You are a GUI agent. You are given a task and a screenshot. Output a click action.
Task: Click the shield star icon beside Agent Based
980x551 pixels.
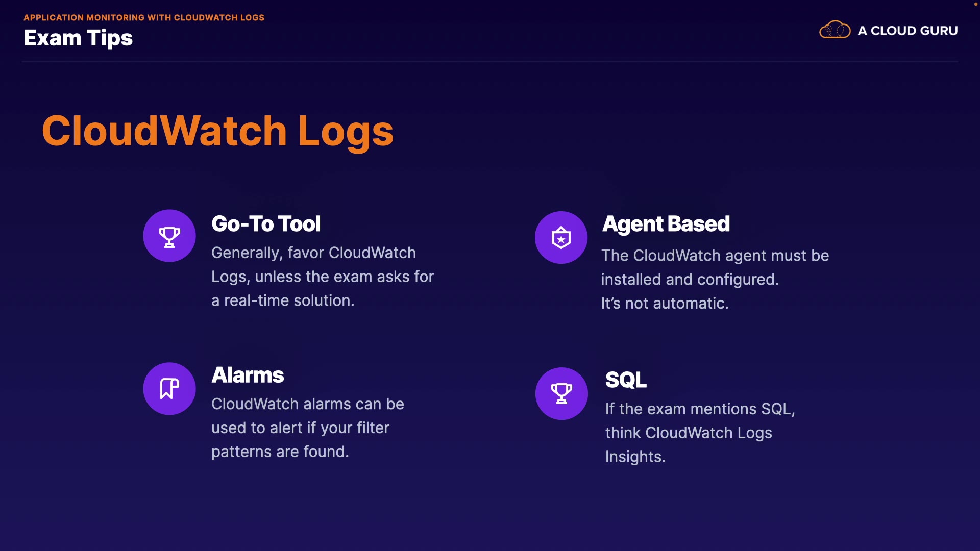tap(561, 238)
